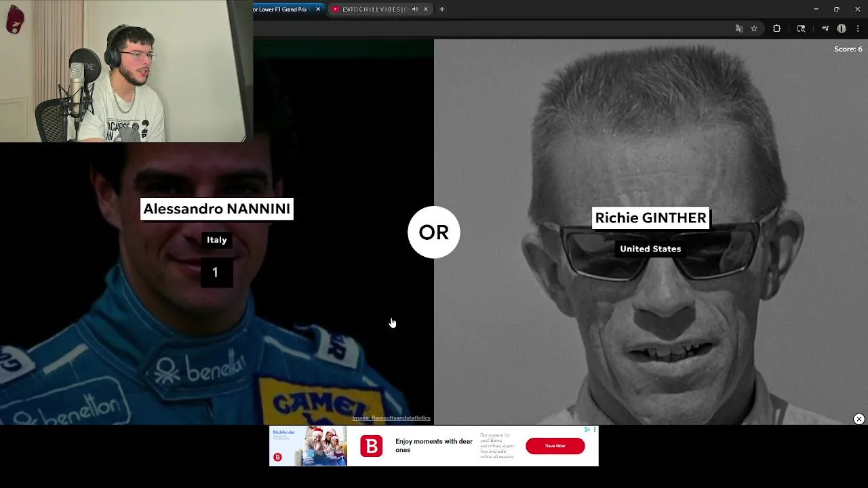
Task: Click the translate page icon
Action: point(739,28)
